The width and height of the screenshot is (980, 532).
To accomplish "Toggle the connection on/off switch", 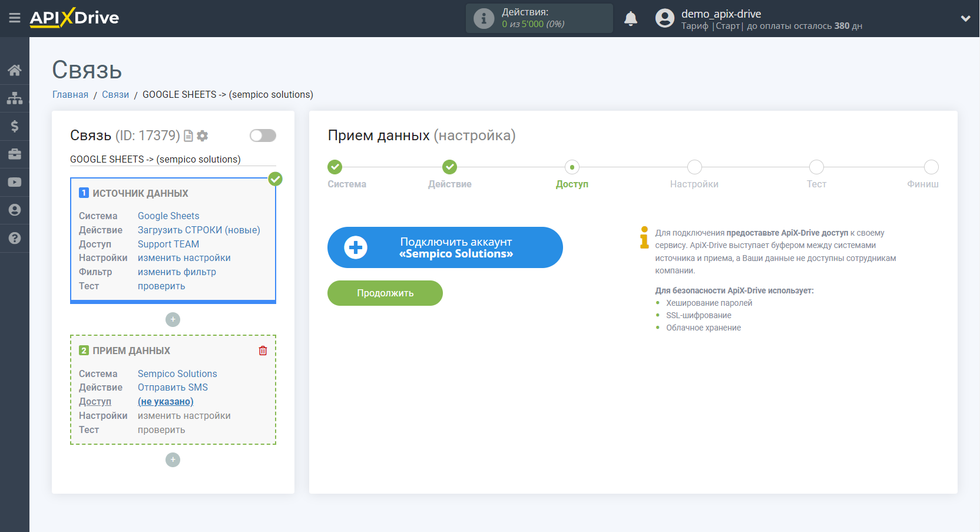I will pyautogui.click(x=263, y=136).
